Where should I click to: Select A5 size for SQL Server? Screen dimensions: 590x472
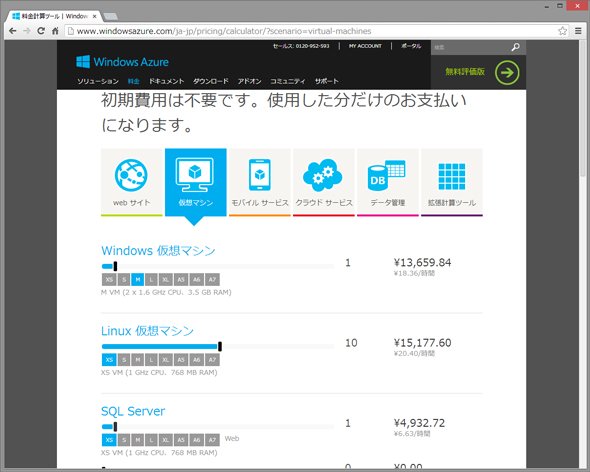point(181,440)
